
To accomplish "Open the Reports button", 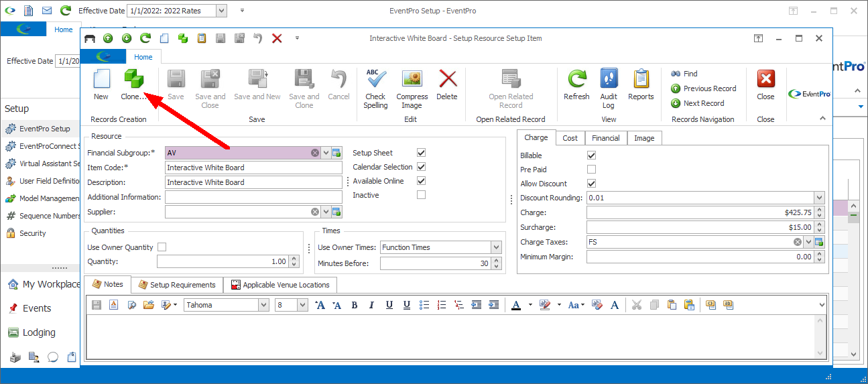I will tap(641, 84).
